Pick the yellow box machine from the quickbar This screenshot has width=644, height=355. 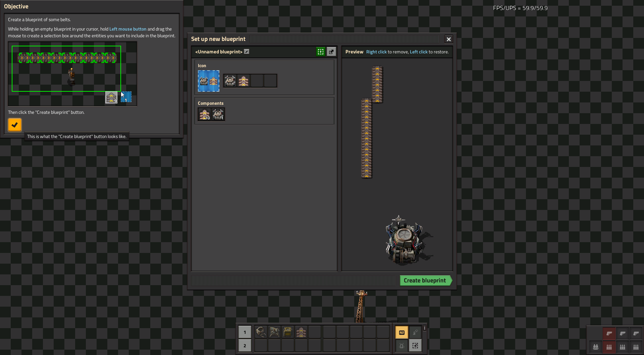point(288,332)
